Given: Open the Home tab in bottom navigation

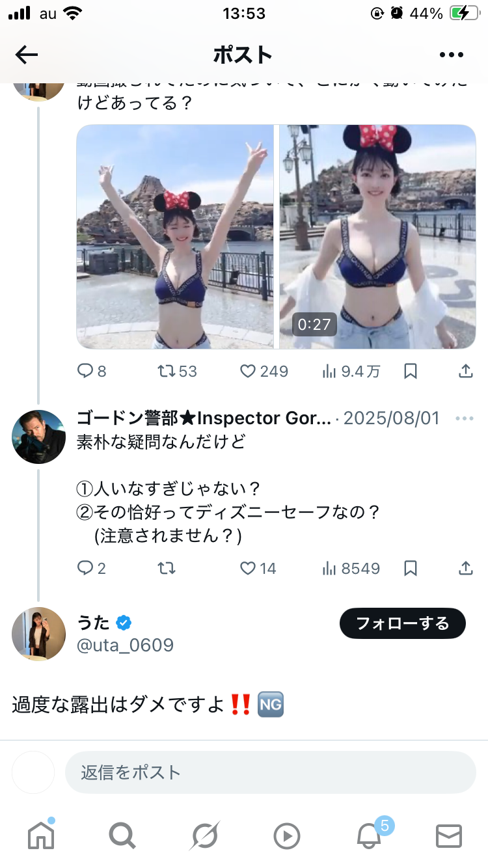Looking at the screenshot, I should point(41,835).
